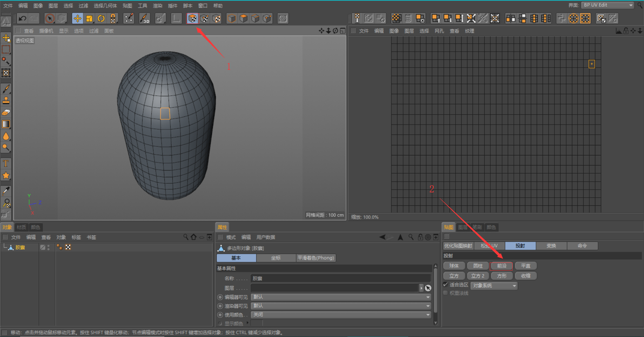Select the eraser tool in left sidebar
The width and height of the screenshot is (644, 337).
pos(6,111)
